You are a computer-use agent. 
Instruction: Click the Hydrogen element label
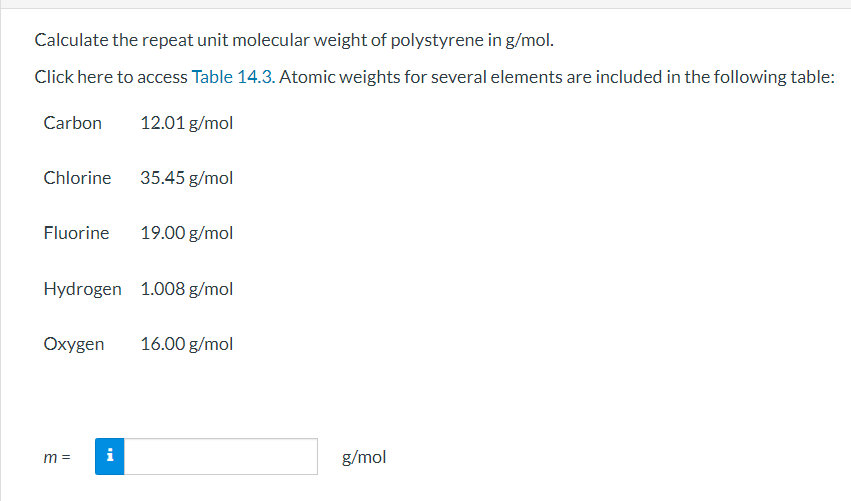click(x=82, y=289)
